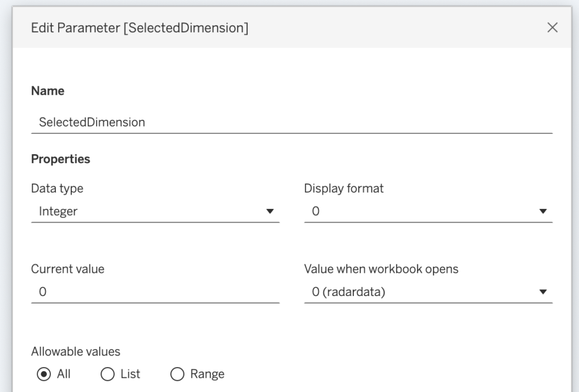This screenshot has width=579, height=392.
Task: Click the Edit Parameter dialog title
Action: point(139,28)
